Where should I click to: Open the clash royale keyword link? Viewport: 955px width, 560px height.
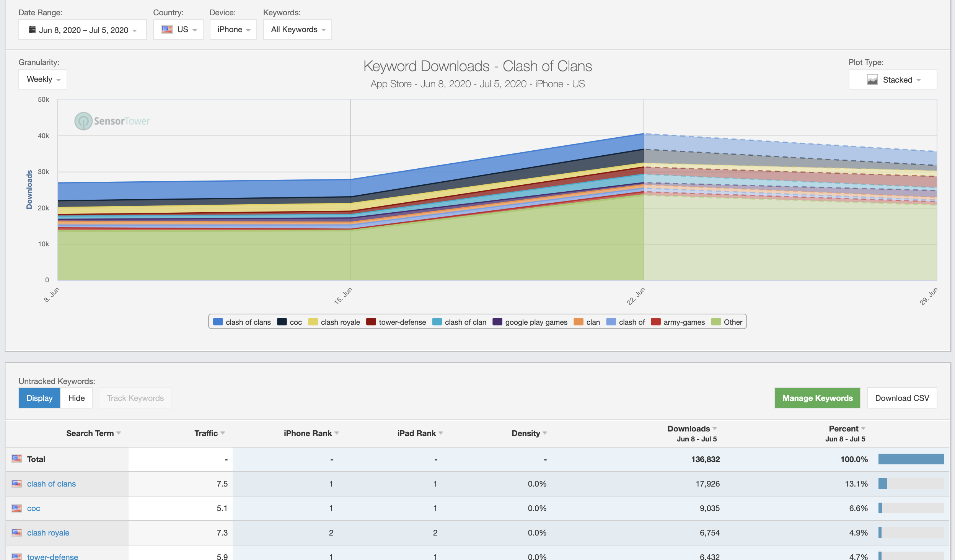(48, 533)
